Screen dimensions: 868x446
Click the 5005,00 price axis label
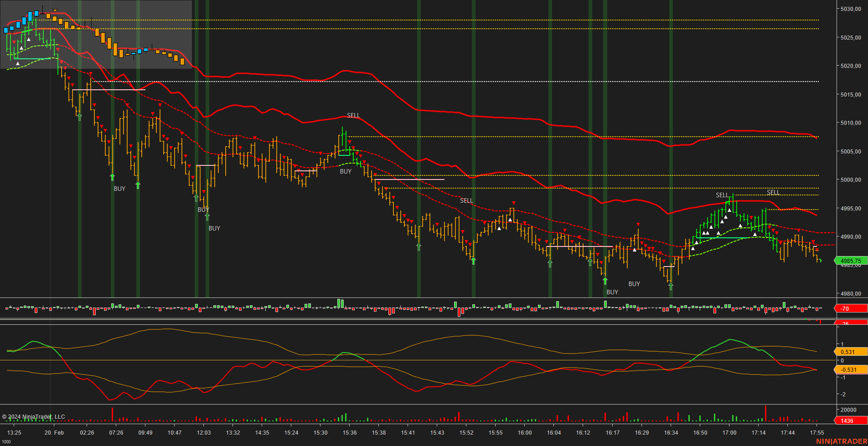coord(851,151)
